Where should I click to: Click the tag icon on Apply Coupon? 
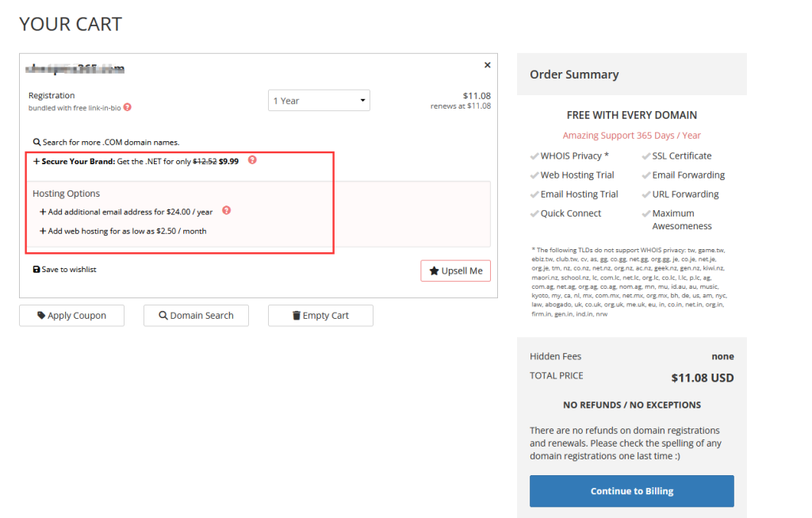point(41,316)
